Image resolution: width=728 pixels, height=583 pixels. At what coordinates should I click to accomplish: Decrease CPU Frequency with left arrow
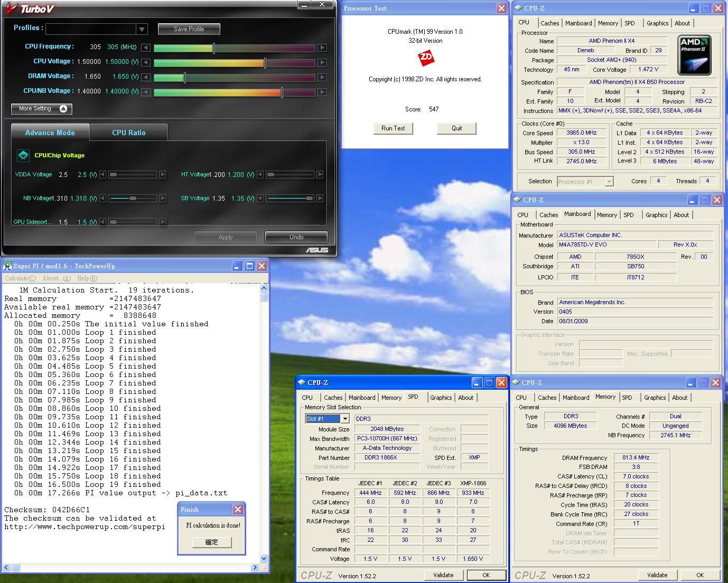[145, 48]
